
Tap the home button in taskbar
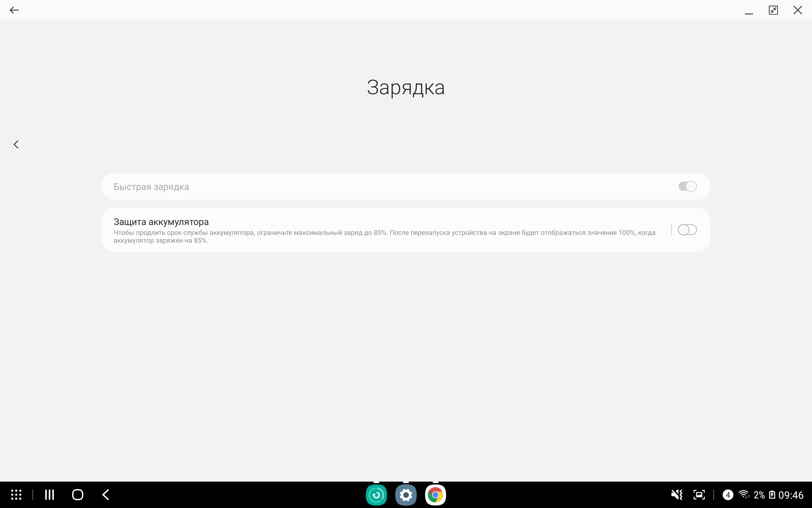pos(78,495)
